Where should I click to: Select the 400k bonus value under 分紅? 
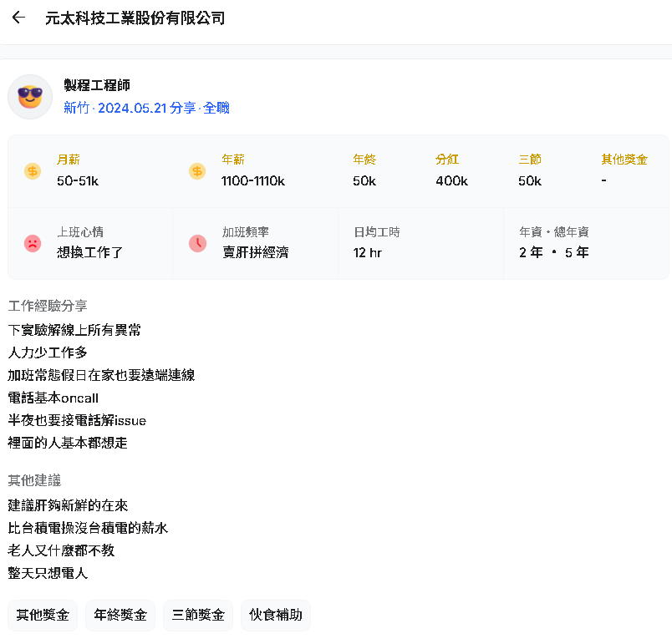pos(451,181)
